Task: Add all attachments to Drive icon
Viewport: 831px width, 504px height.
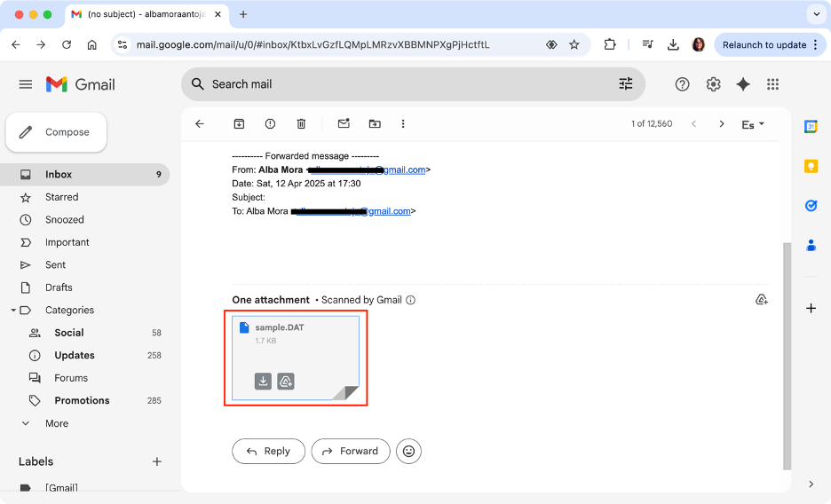Action: coord(762,300)
